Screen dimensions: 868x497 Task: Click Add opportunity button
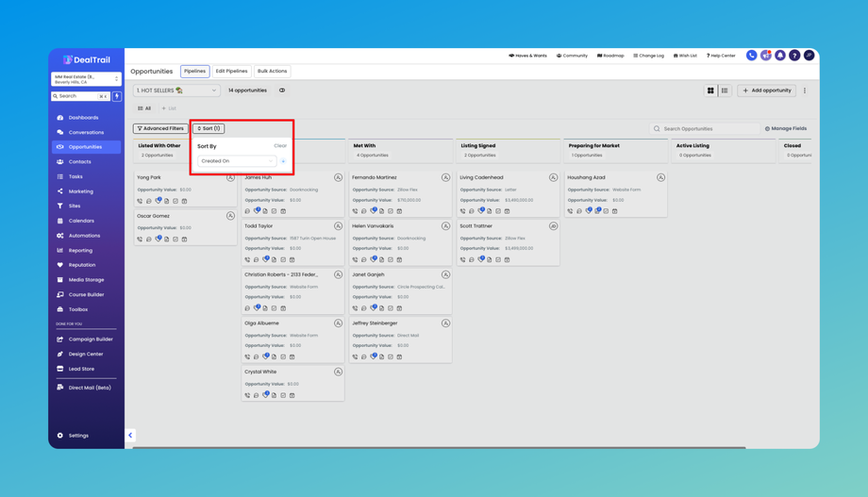pyautogui.click(x=767, y=91)
